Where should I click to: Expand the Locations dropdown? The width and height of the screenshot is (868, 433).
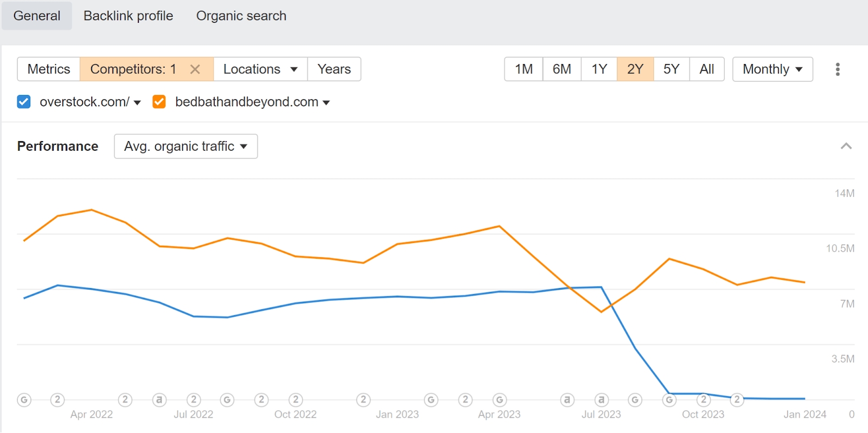[x=260, y=69]
